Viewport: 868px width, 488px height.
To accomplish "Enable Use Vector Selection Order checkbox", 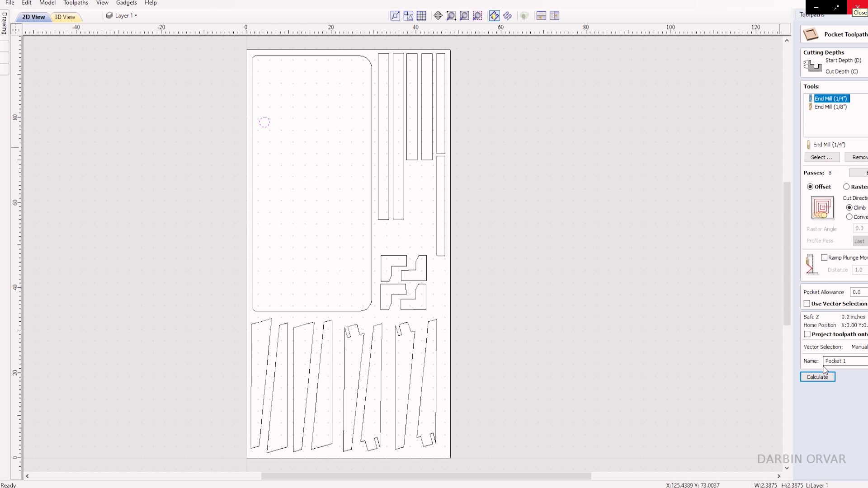I will [807, 304].
